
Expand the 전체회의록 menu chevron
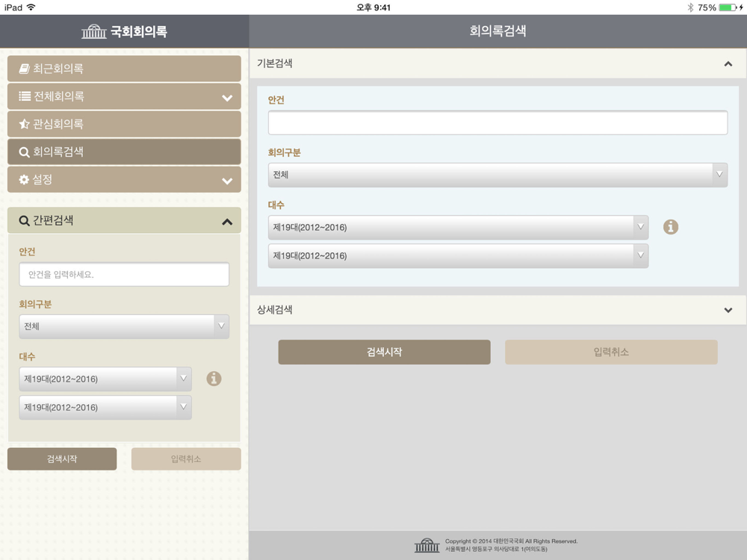(x=227, y=97)
